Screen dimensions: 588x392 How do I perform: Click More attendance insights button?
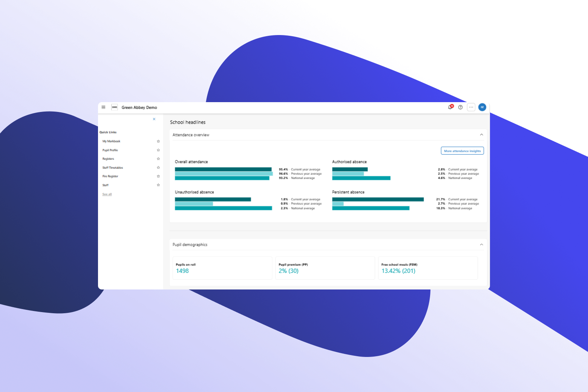tap(462, 151)
